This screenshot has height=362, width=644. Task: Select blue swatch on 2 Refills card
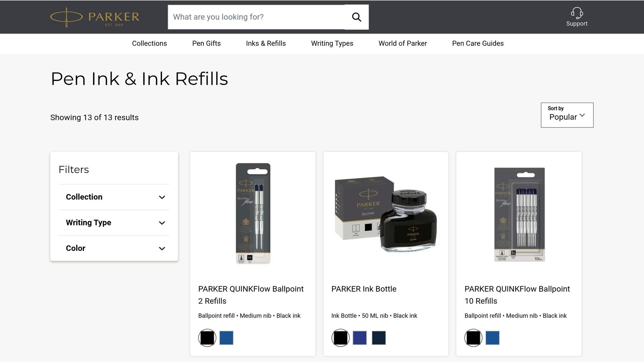coord(226,338)
